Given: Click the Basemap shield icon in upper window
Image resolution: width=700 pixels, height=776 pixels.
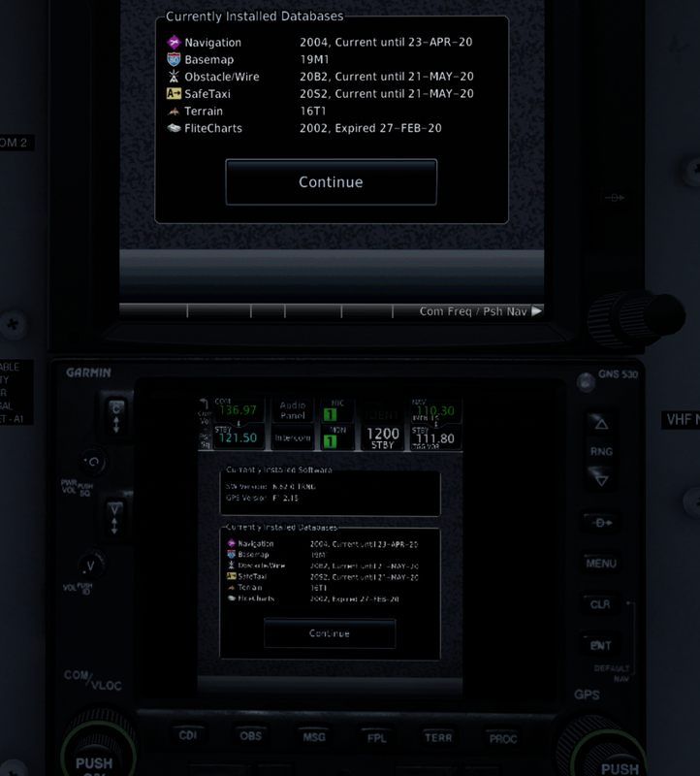Looking at the screenshot, I should point(174,59).
